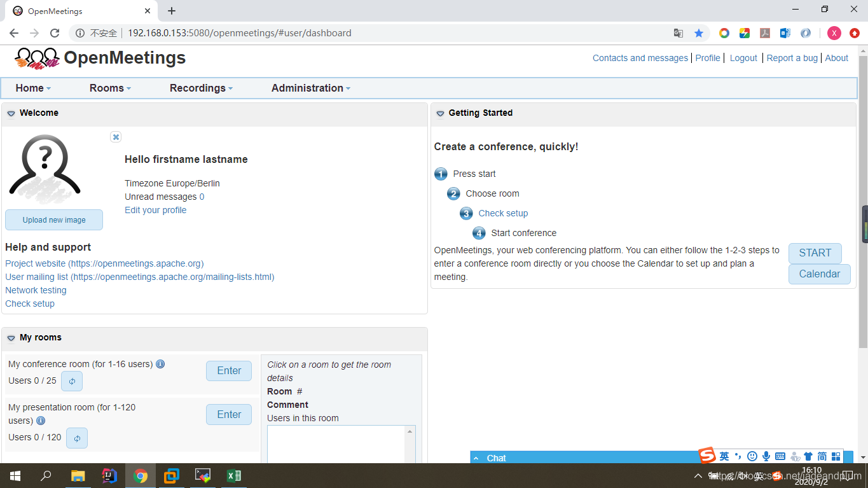Open the Profile link in header
Screen dimensions: 868x488
point(708,58)
